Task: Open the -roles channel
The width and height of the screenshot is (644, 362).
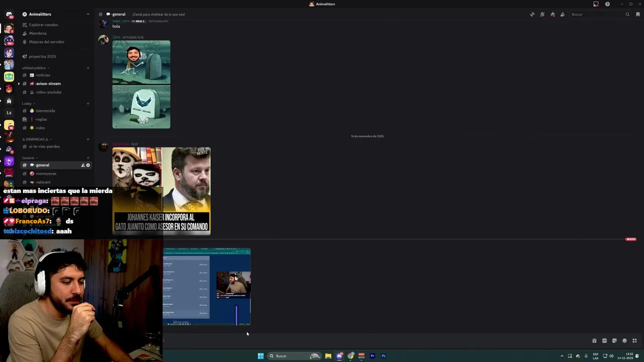Action: click(40, 128)
